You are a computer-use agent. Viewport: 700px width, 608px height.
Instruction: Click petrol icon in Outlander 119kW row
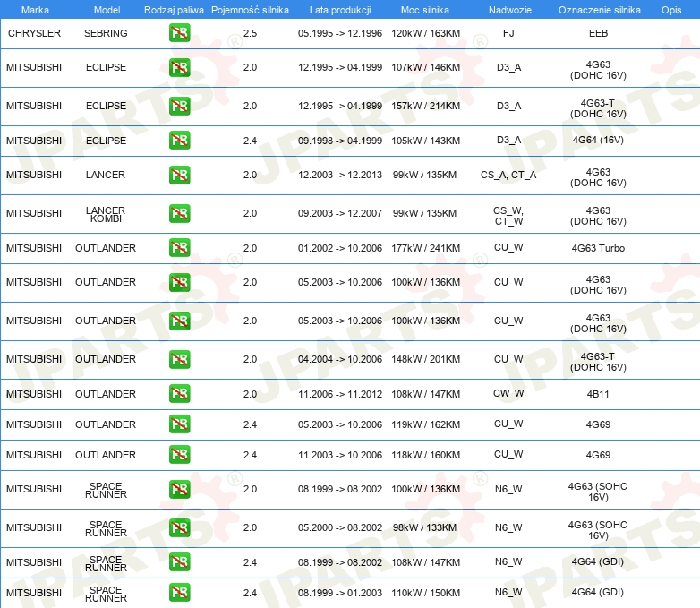[x=179, y=424]
